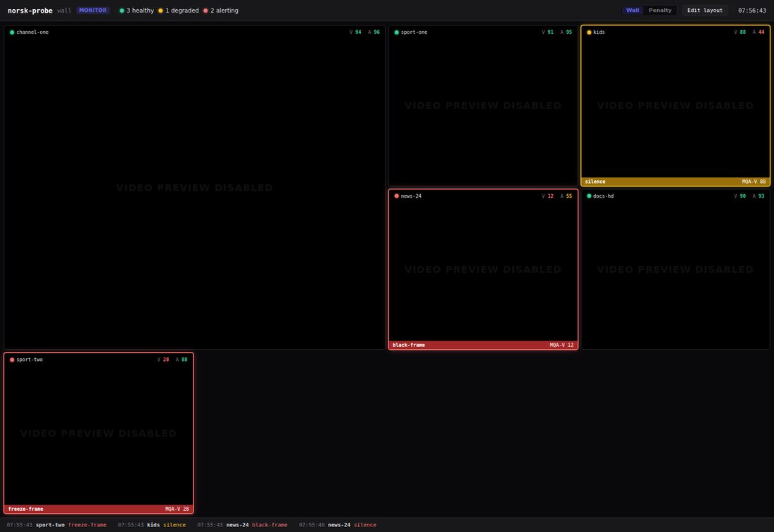Click the red alerting indicator dot in header
Viewport: 774px width, 532px height.
tap(205, 11)
